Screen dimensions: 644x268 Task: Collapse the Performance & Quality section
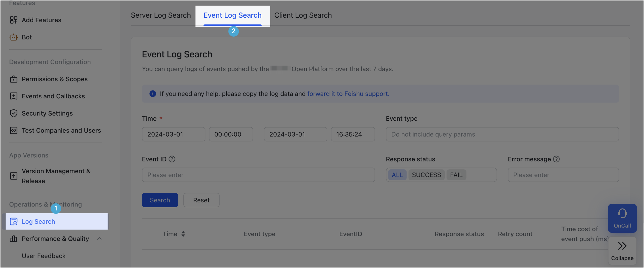[x=99, y=239]
